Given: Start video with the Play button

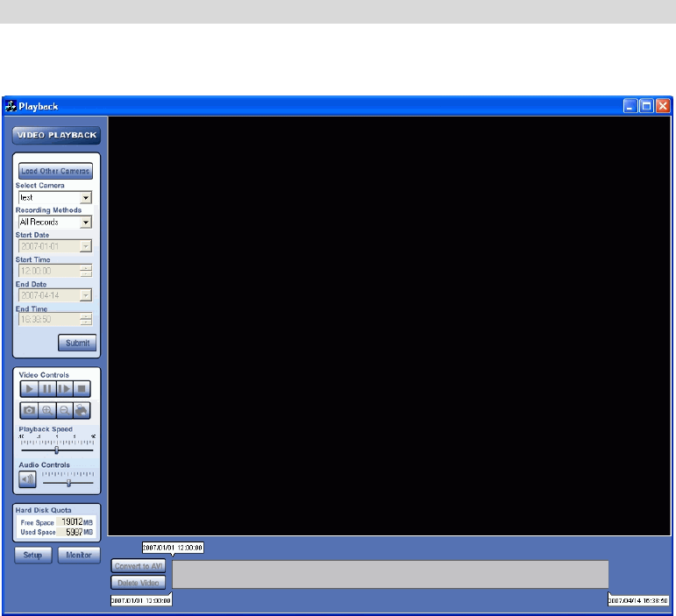Looking at the screenshot, I should [29, 389].
